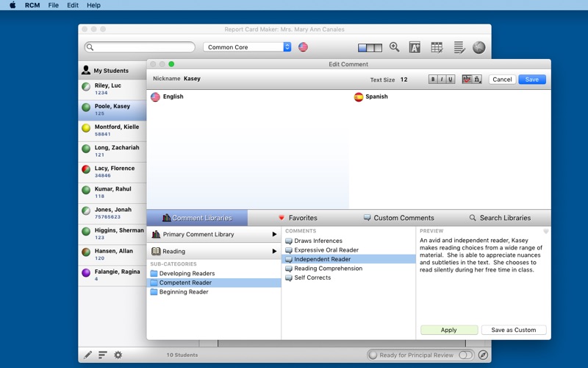The image size is (588, 368).
Task: Select student Lacy, Florence
Action: click(x=112, y=172)
